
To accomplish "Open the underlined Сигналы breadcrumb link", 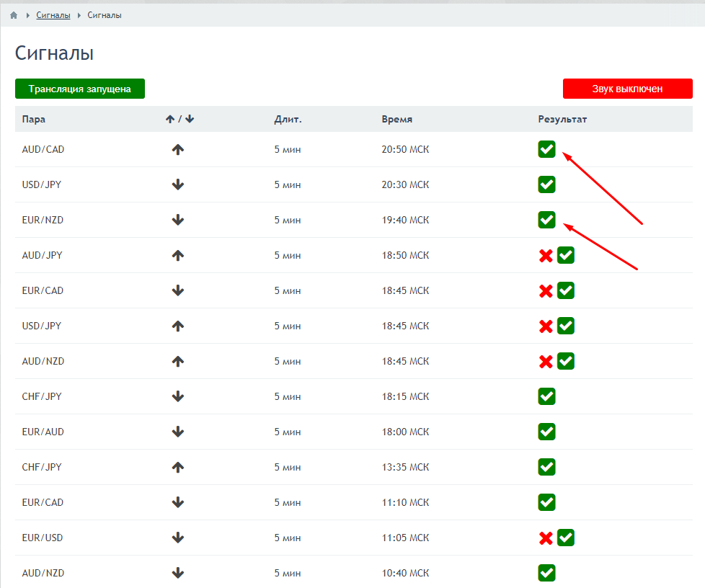I will click(x=53, y=15).
